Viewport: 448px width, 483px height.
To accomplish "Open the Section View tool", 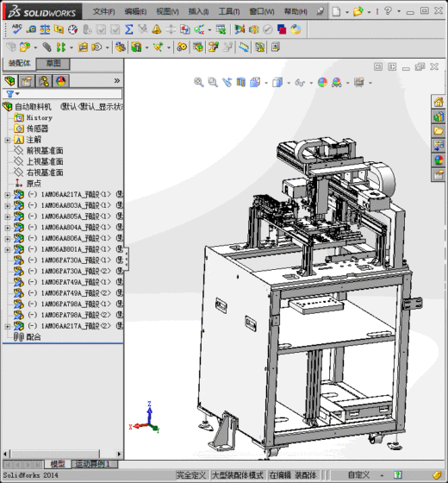I will (x=241, y=82).
